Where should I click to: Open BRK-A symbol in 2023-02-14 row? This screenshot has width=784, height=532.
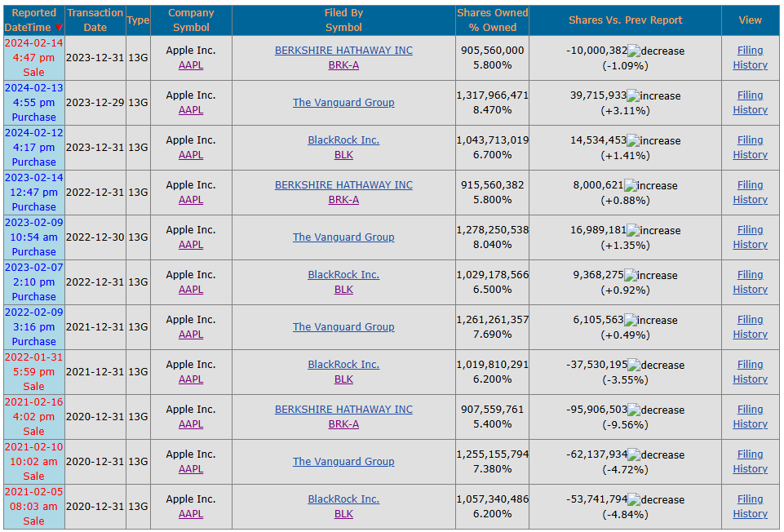point(343,199)
